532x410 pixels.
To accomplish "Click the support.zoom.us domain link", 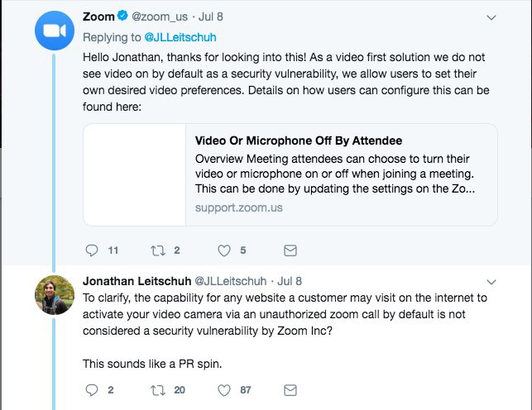I will [238, 207].
